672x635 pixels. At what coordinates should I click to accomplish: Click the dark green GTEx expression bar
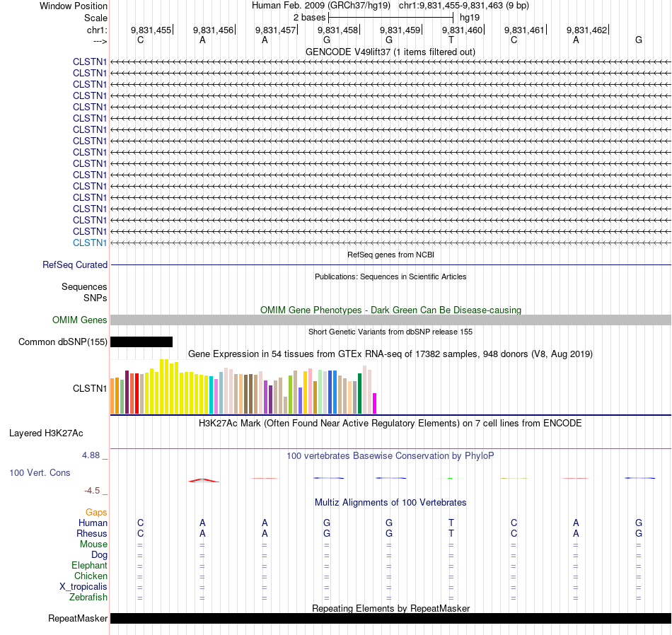359,393
